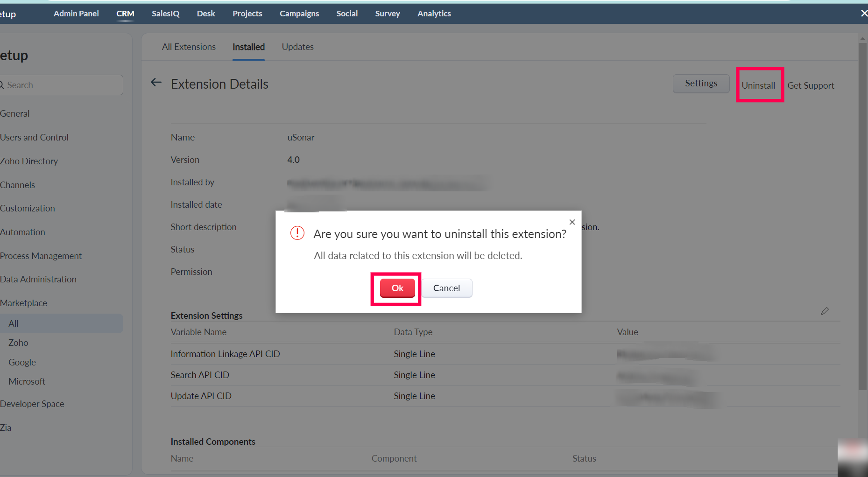Image resolution: width=868 pixels, height=477 pixels.
Task: Click the Installed Components heading
Action: click(213, 442)
